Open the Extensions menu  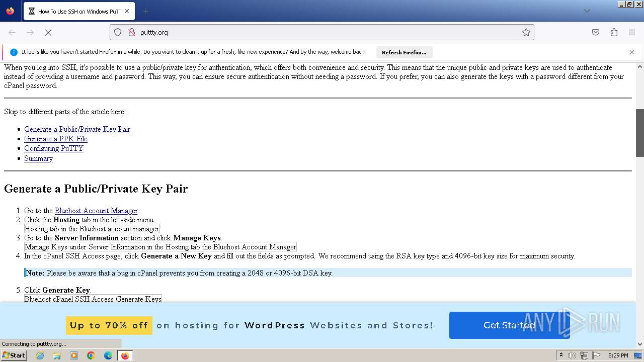(x=614, y=32)
